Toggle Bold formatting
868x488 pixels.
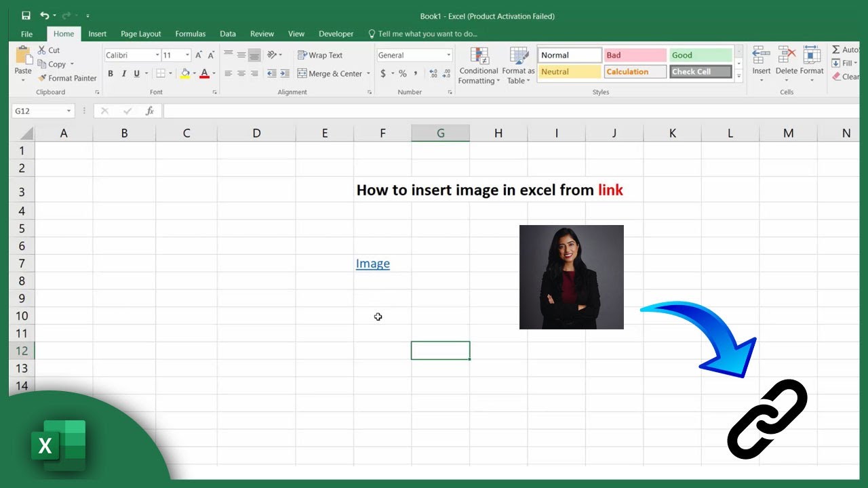pos(111,73)
